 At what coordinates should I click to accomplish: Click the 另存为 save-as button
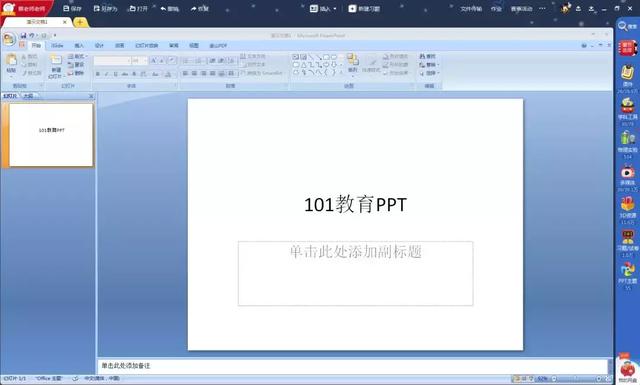coord(105,8)
